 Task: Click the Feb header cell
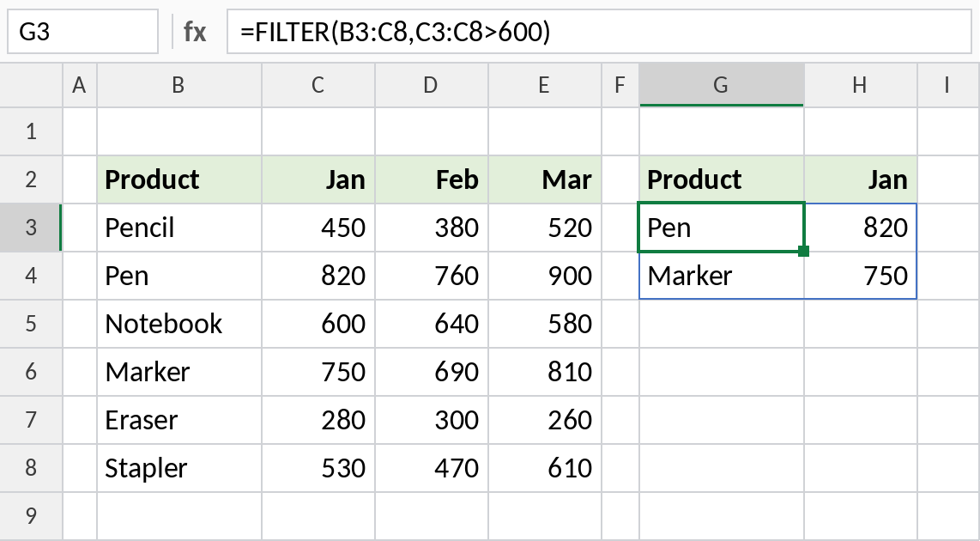[432, 179]
